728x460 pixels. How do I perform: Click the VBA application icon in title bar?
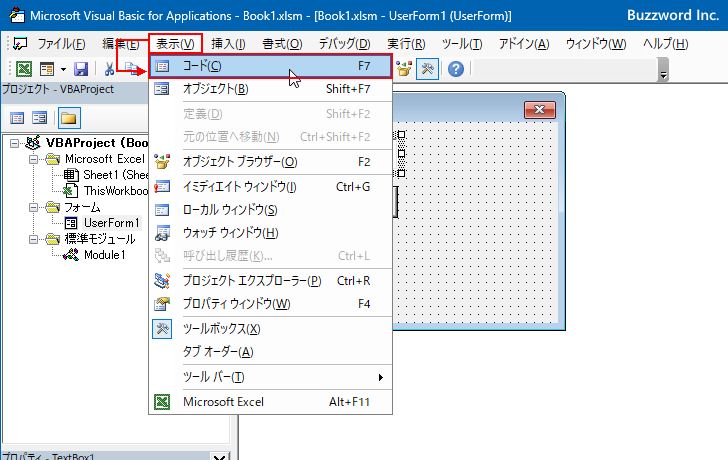tap(17, 15)
